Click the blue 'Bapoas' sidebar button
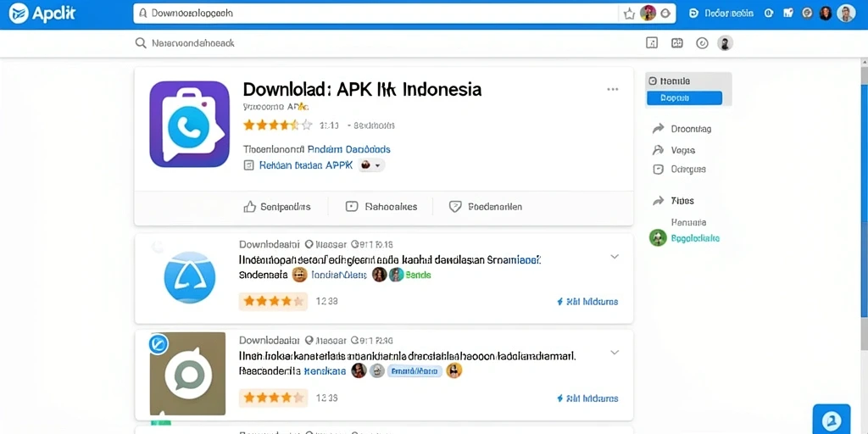The width and height of the screenshot is (868, 434). pos(684,98)
